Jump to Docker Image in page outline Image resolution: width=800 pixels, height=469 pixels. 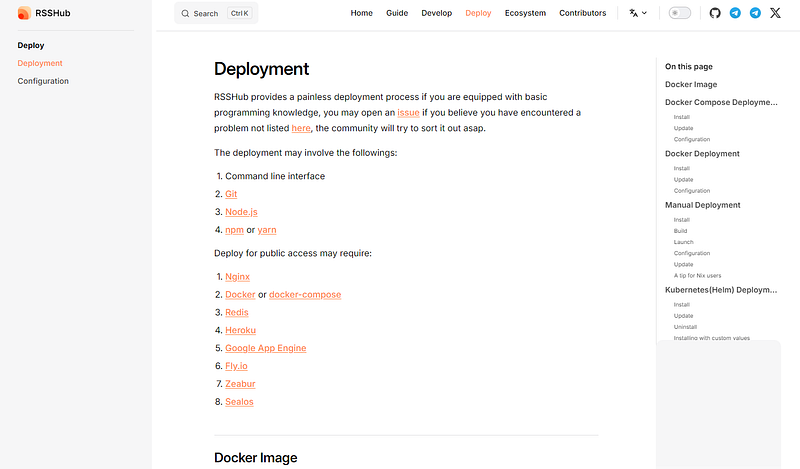[691, 85]
